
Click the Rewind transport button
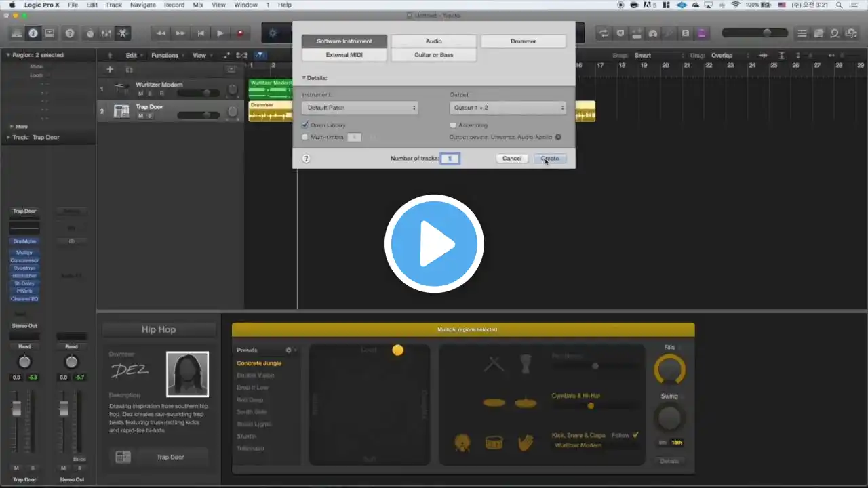pos(161,33)
